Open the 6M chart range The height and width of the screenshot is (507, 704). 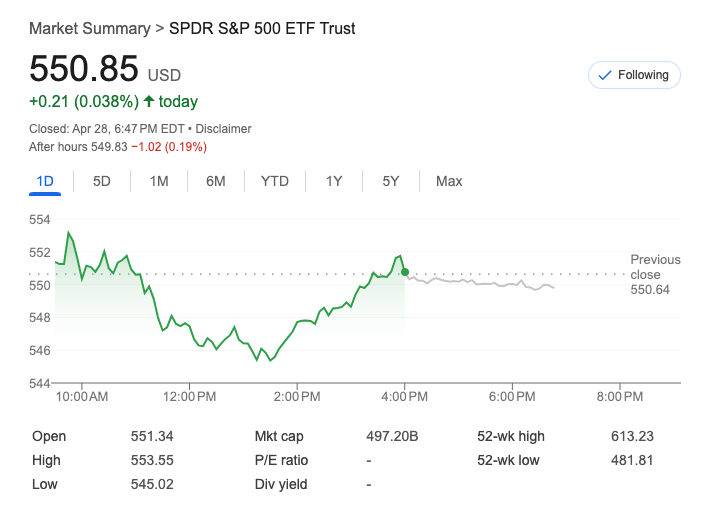pyautogui.click(x=216, y=181)
